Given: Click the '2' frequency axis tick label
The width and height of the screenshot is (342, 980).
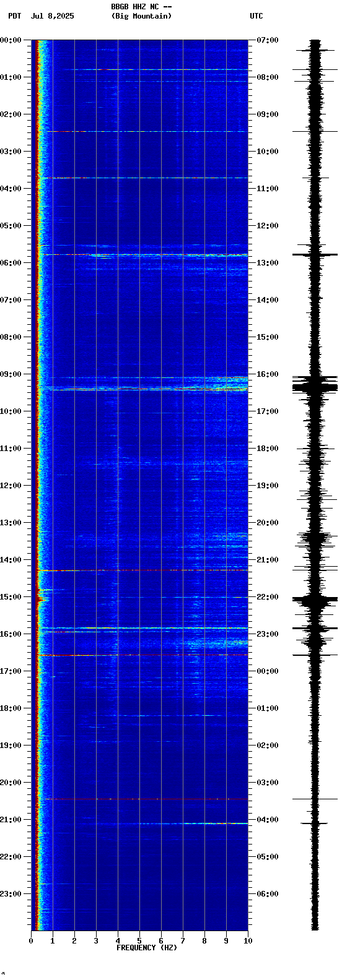Looking at the screenshot, I should pos(74,941).
